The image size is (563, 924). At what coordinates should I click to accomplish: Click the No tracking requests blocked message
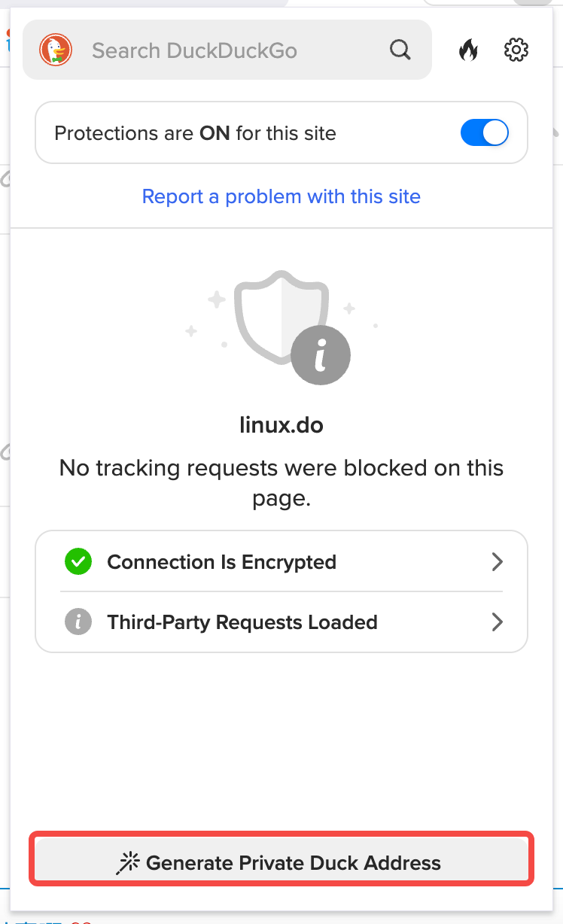pyautogui.click(x=281, y=482)
